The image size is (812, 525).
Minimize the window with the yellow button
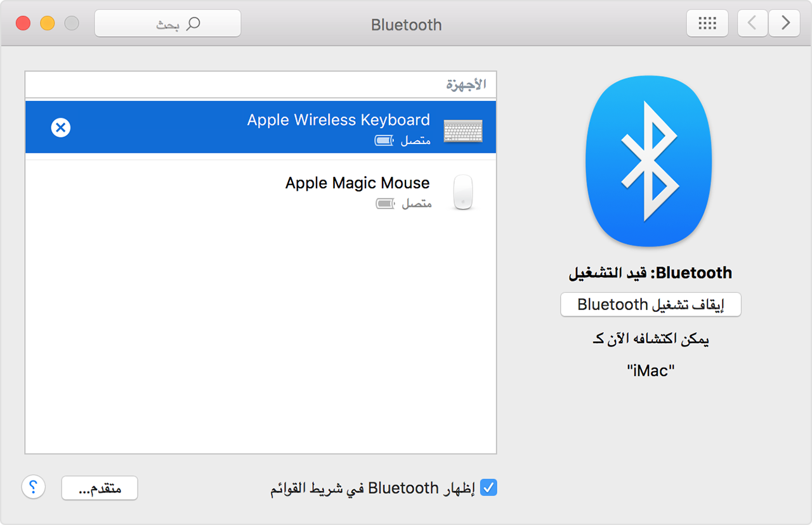pos(48,23)
